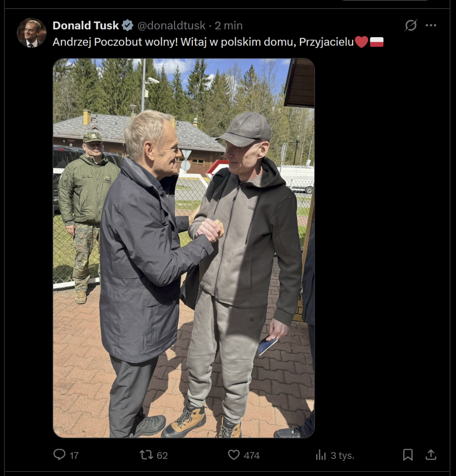
Task: Open view analytics bar chart icon
Action: pyautogui.click(x=321, y=455)
